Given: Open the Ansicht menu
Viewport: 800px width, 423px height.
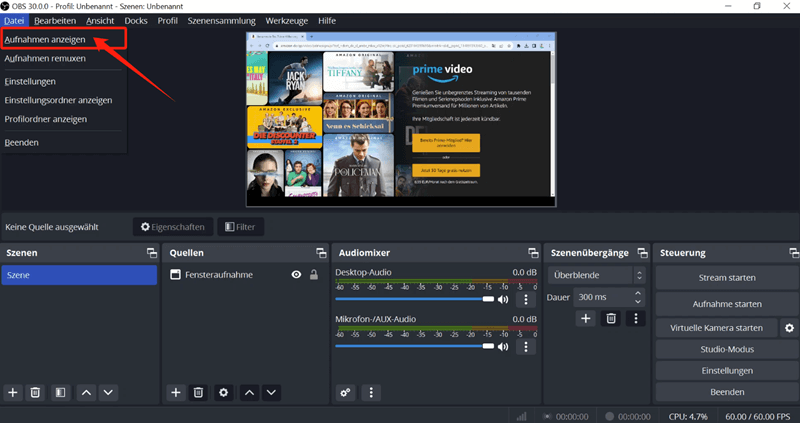Looking at the screenshot, I should [100, 20].
